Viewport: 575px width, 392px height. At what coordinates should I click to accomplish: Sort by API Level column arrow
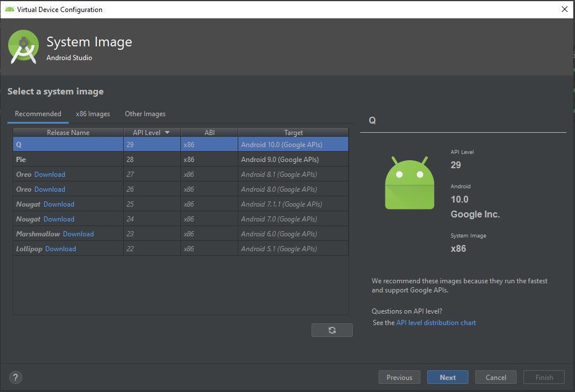tap(167, 133)
